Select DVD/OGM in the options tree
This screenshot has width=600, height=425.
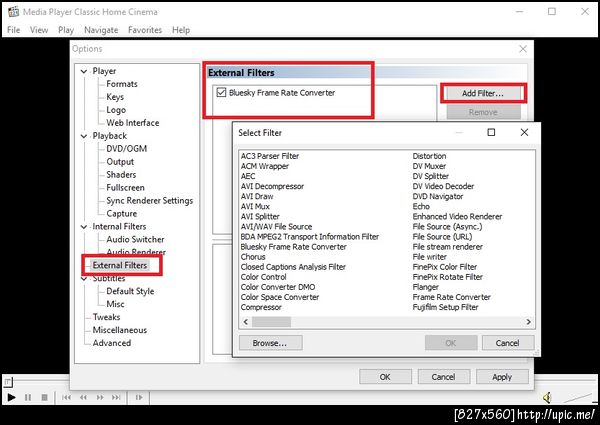[127, 149]
